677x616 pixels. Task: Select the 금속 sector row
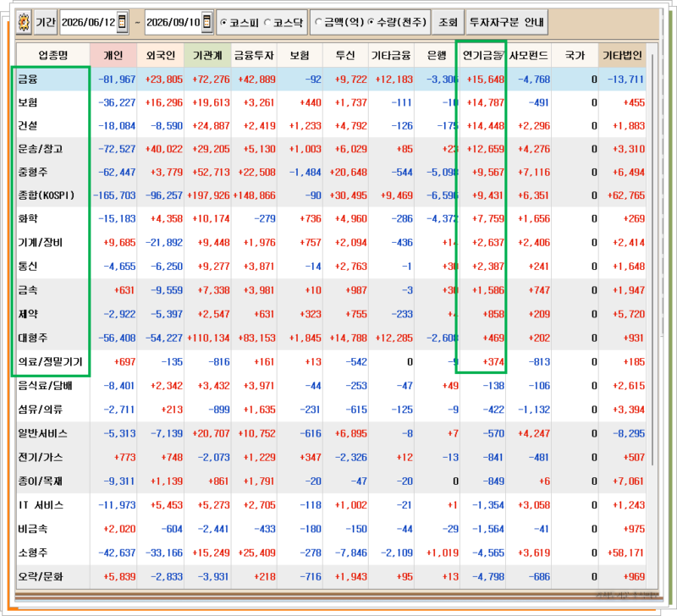[331, 290]
